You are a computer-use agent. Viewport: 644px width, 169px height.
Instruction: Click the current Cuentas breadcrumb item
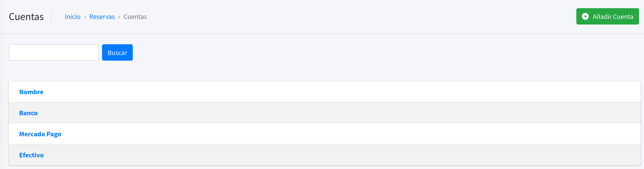point(135,17)
